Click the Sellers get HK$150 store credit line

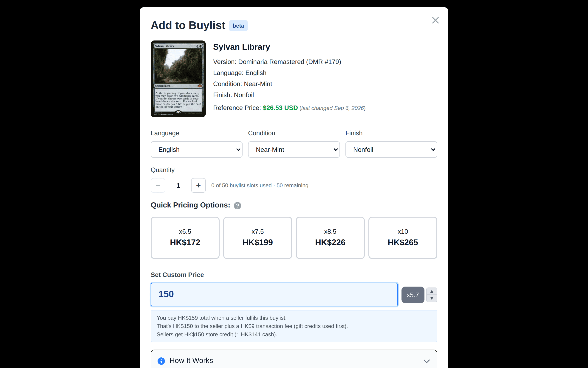[217, 334]
